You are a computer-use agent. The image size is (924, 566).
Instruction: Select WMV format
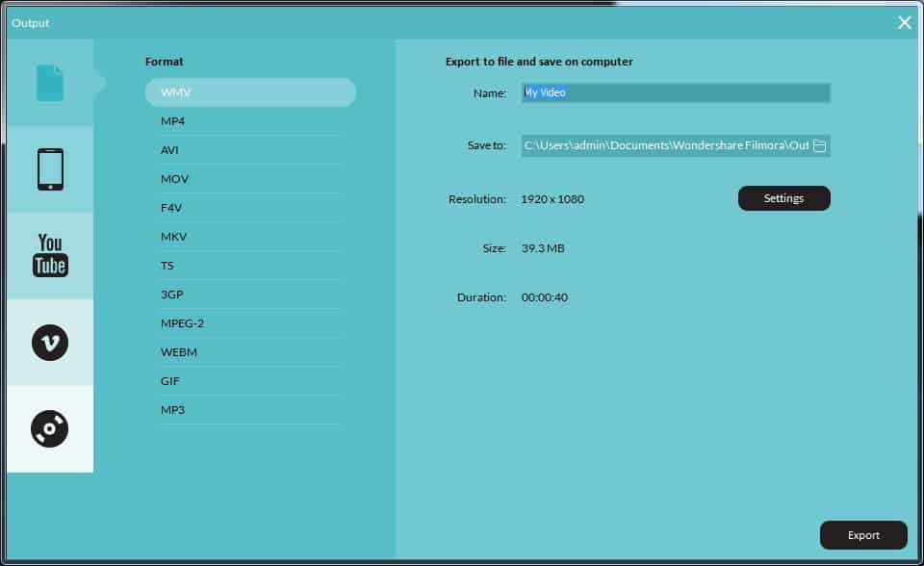pyautogui.click(x=250, y=92)
